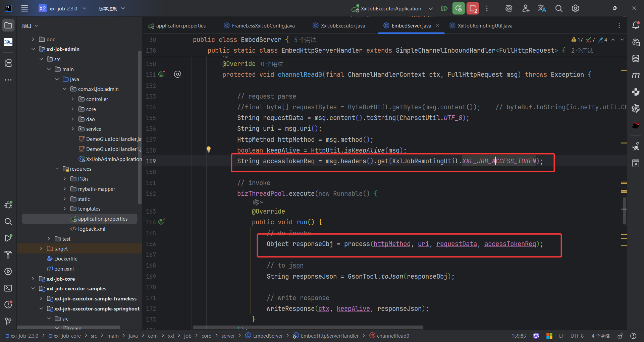This screenshot has width=644, height=342.
Task: Select XxlJobAdminApplication in project tree
Action: coord(110,159)
